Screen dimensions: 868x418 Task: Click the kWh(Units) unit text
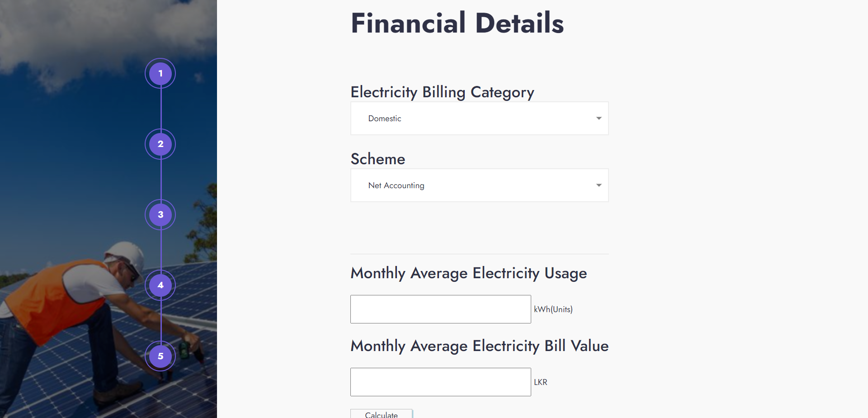click(553, 309)
